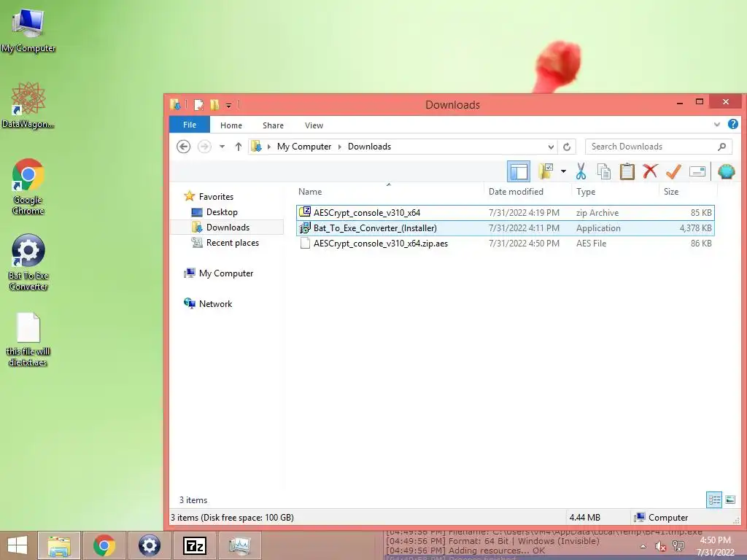
Task: Click into the Search Downloads field
Action: 658,147
